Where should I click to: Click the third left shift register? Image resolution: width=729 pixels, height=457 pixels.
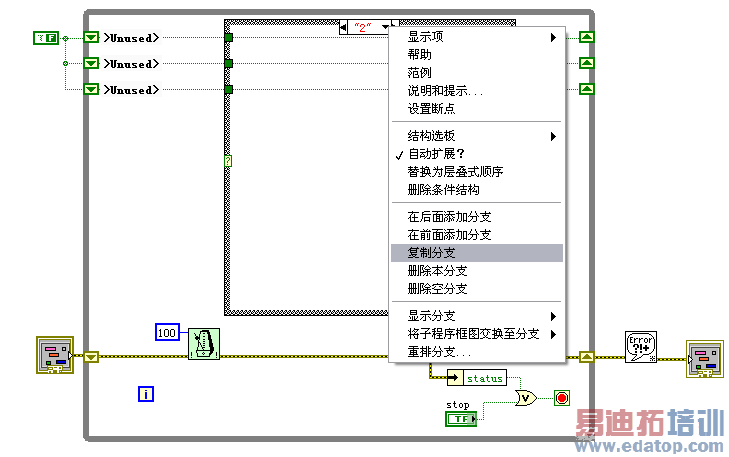click(x=91, y=89)
